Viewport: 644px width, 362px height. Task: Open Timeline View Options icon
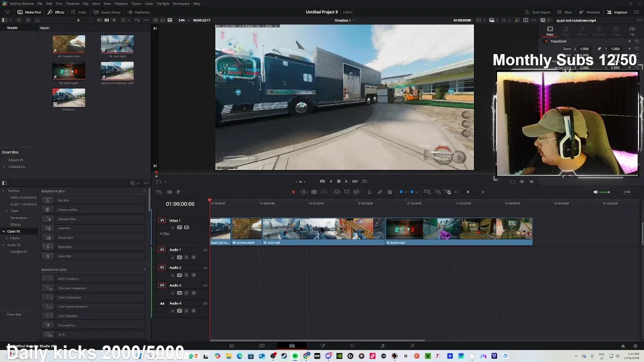[x=158, y=192]
